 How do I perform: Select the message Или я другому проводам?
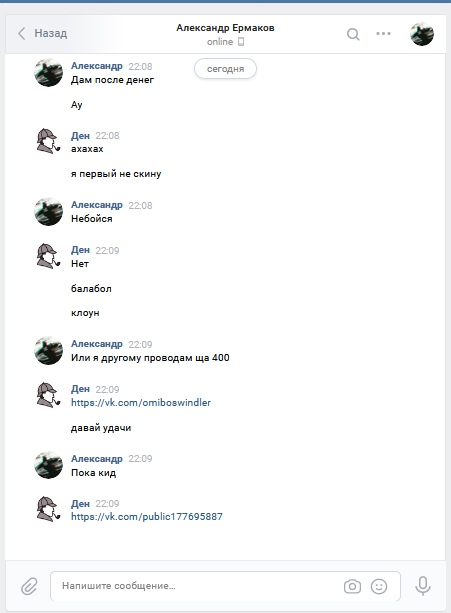(150, 358)
